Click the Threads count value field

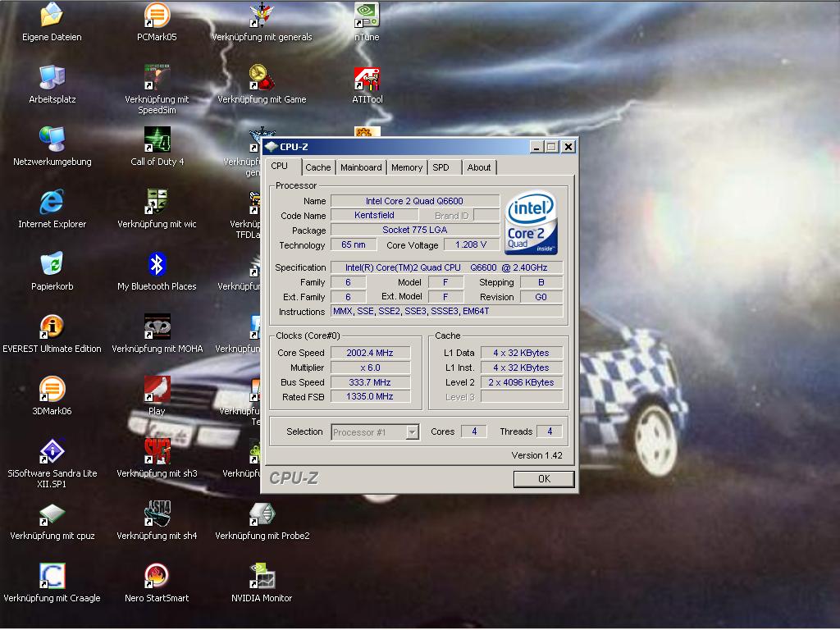(550, 431)
